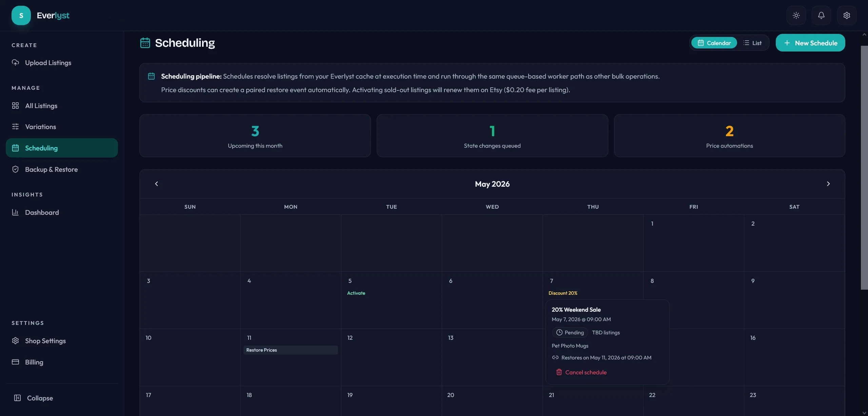
Task: Open Variations section
Action: (62, 127)
